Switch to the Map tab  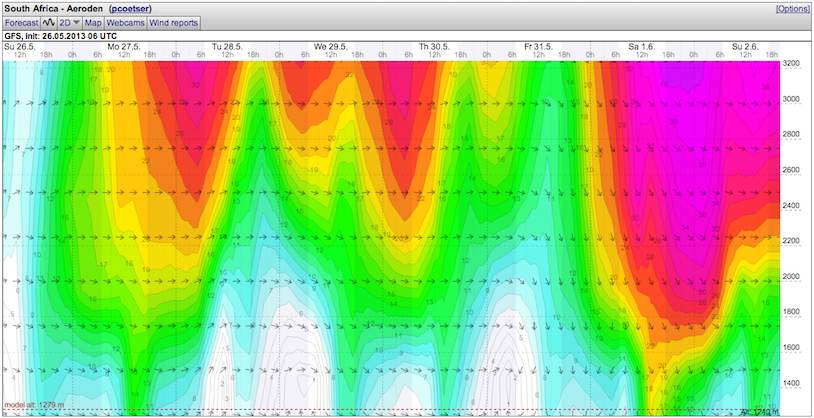click(93, 23)
